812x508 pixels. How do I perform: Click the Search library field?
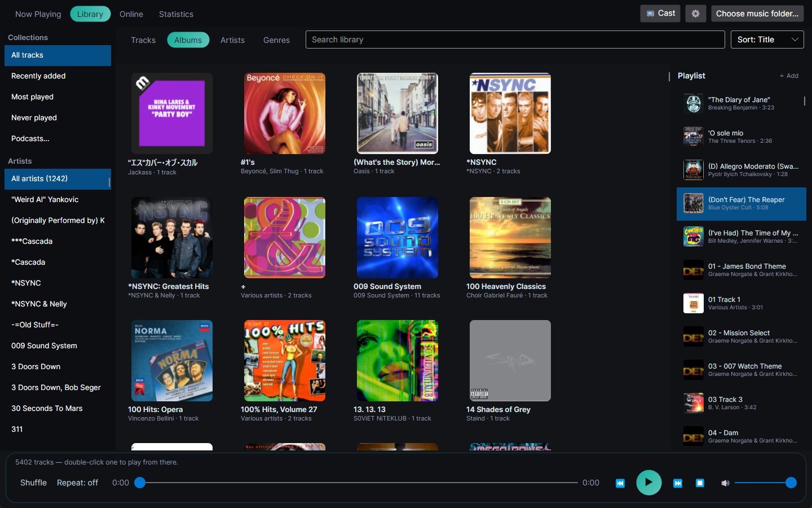coord(515,40)
